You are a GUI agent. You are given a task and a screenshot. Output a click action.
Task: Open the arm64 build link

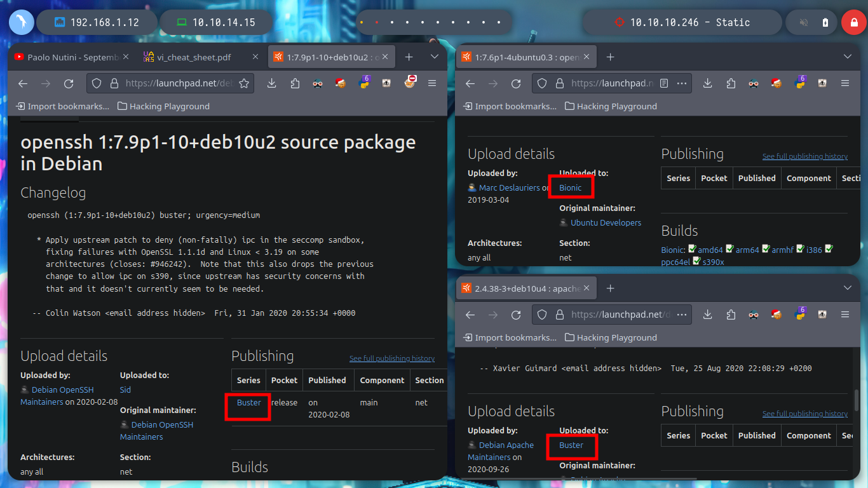click(x=747, y=250)
